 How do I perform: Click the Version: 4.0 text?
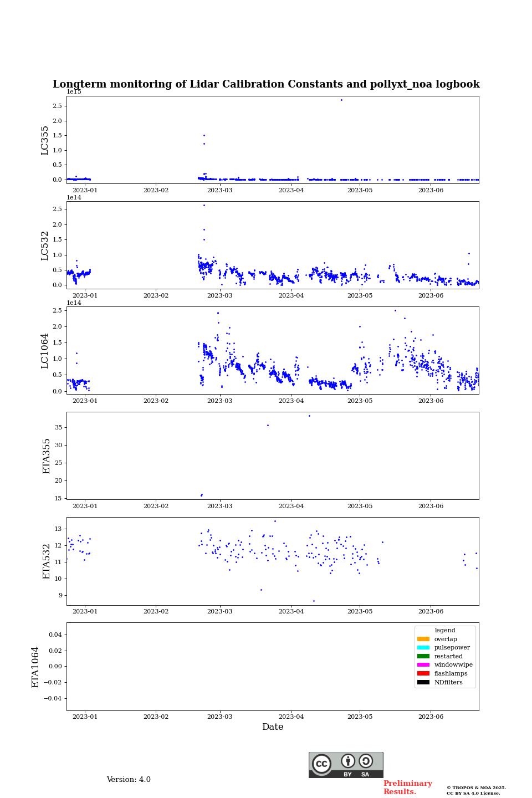click(129, 780)
